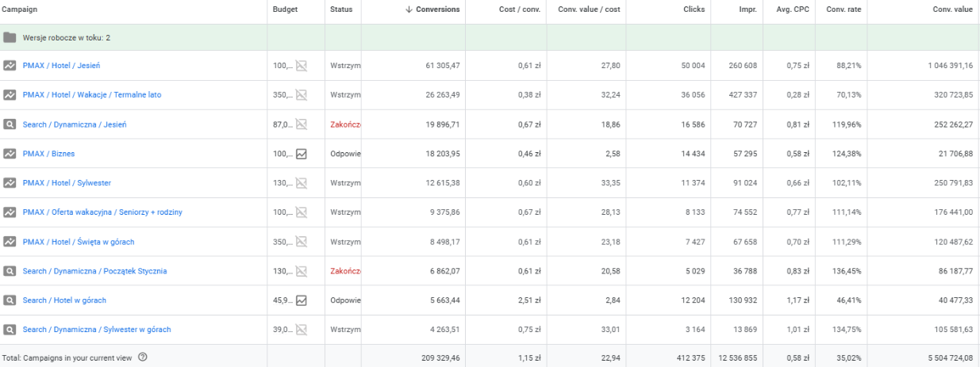This screenshot has width=980, height=367.
Task: Open Search / Dynamiczna / Jesień campaign
Action: (75, 124)
